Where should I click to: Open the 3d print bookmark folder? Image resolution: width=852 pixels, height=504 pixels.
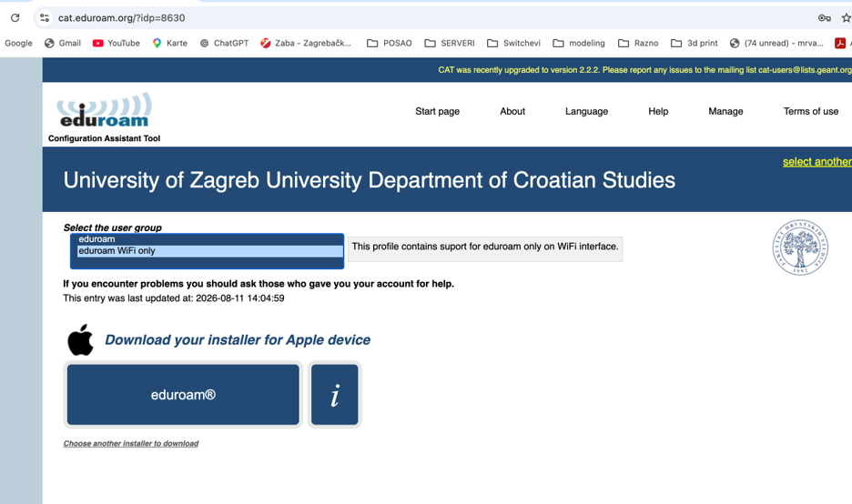(694, 43)
